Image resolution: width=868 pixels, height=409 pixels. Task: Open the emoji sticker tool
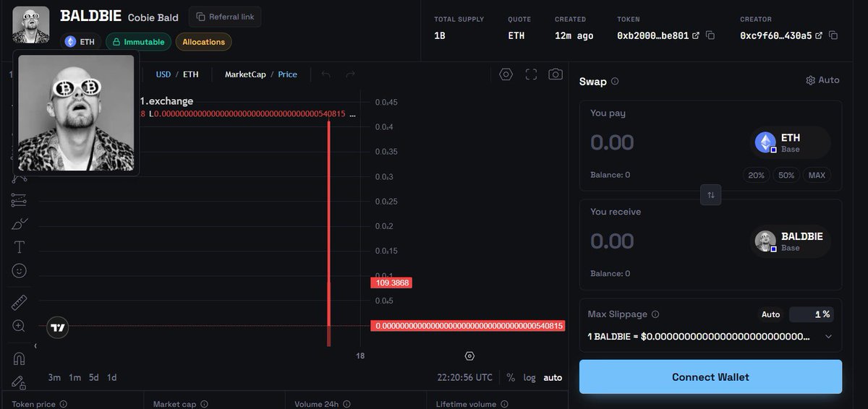(x=20, y=271)
